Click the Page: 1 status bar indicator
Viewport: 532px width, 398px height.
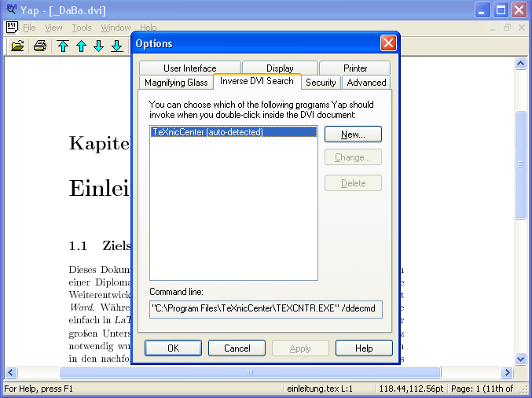click(482, 389)
